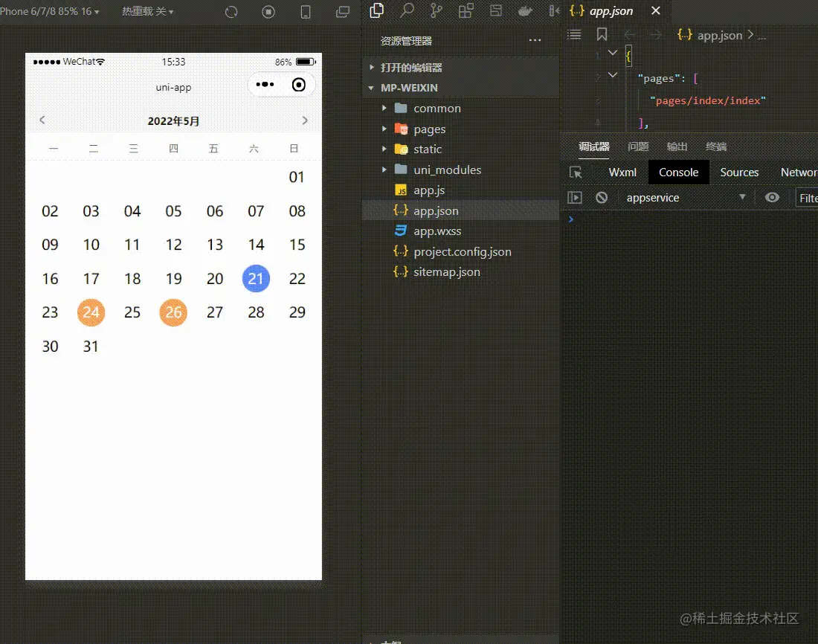Image resolution: width=818 pixels, height=644 pixels.
Task: Open the source control branch icon
Action: click(436, 10)
